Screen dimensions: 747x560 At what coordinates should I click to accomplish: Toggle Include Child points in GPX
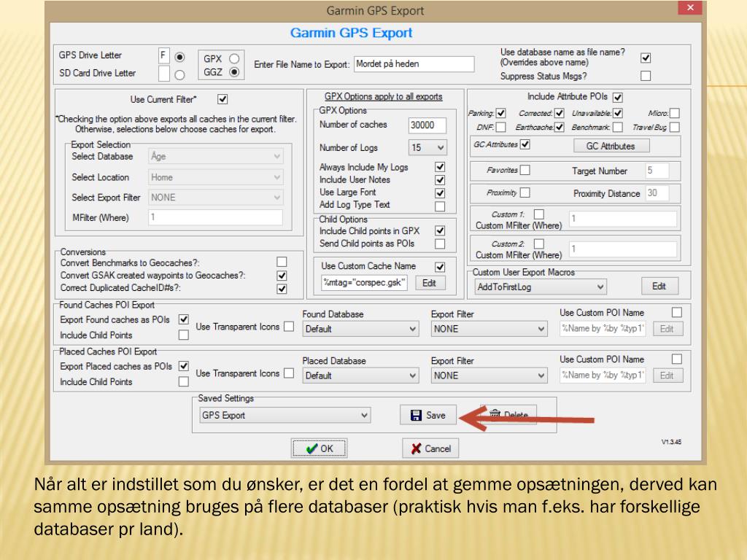[x=440, y=230]
